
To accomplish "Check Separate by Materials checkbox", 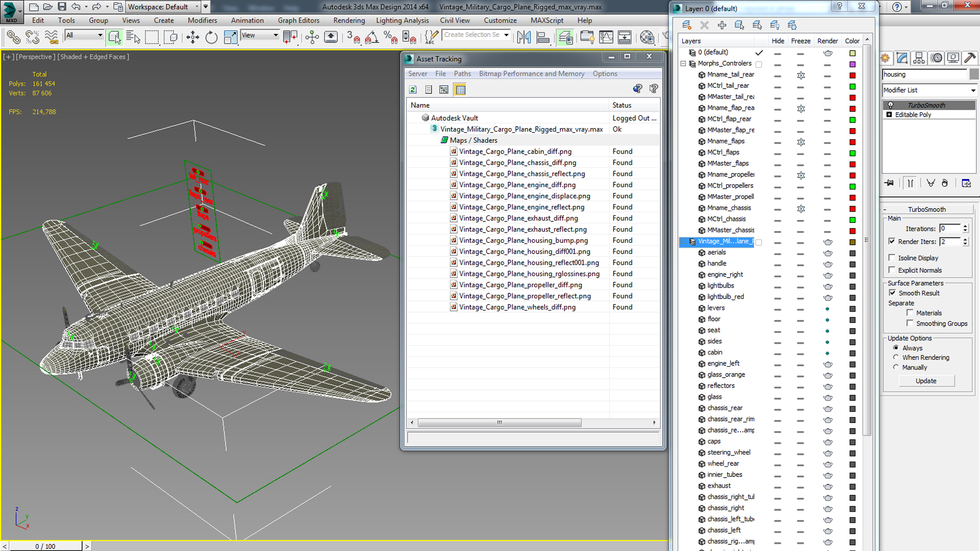I will 910,313.
